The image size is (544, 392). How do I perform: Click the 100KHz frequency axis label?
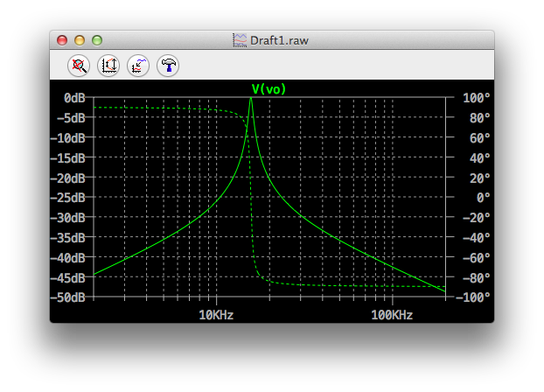[391, 315]
